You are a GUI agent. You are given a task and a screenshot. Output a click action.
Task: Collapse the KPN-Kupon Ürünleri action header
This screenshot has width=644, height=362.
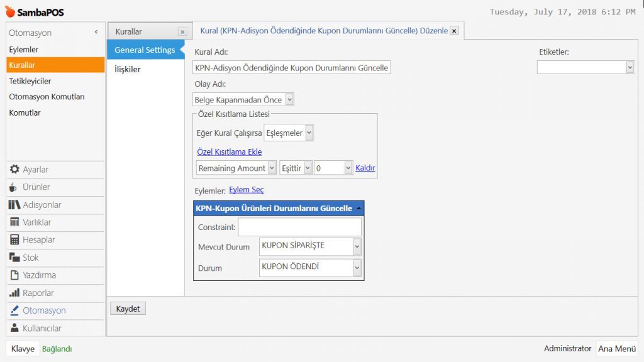pos(358,208)
